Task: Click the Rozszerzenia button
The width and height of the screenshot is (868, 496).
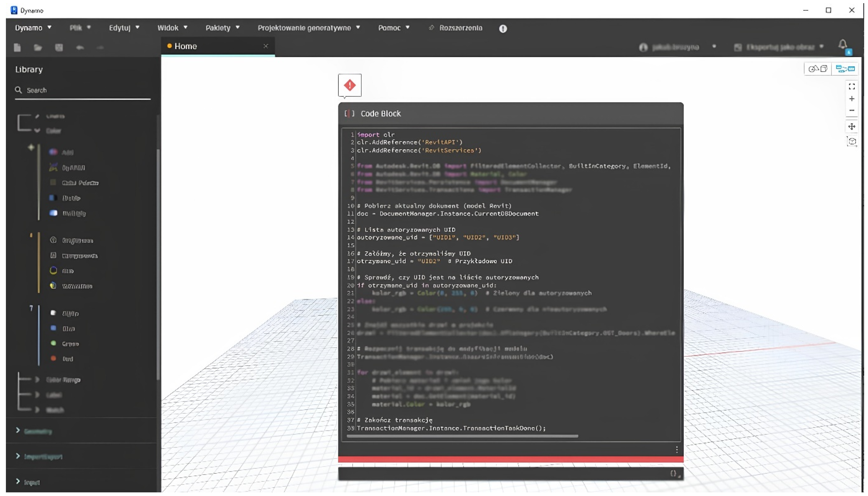Action: 460,28
